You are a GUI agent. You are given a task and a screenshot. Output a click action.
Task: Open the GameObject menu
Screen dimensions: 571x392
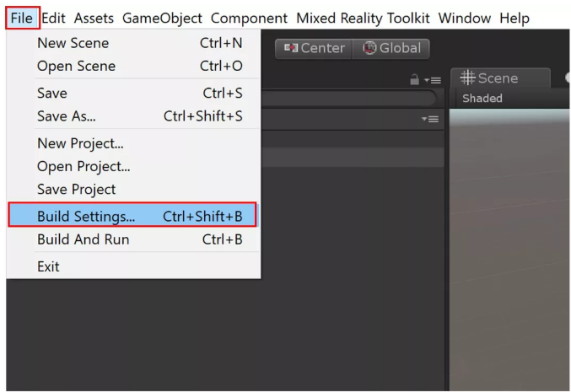click(x=162, y=18)
